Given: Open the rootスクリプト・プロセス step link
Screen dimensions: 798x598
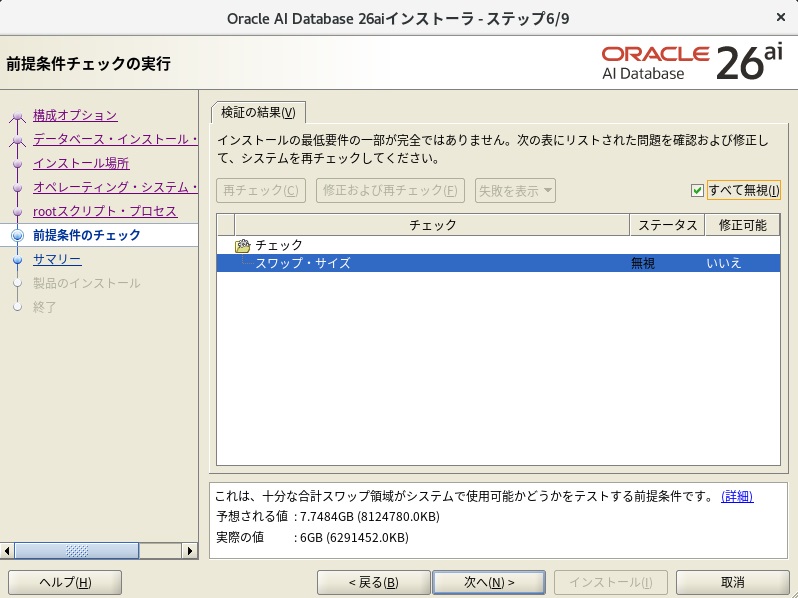Looking at the screenshot, I should coord(105,211).
